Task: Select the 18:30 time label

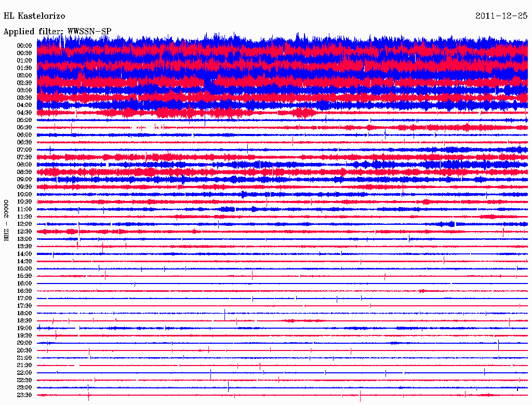Action: (x=24, y=321)
